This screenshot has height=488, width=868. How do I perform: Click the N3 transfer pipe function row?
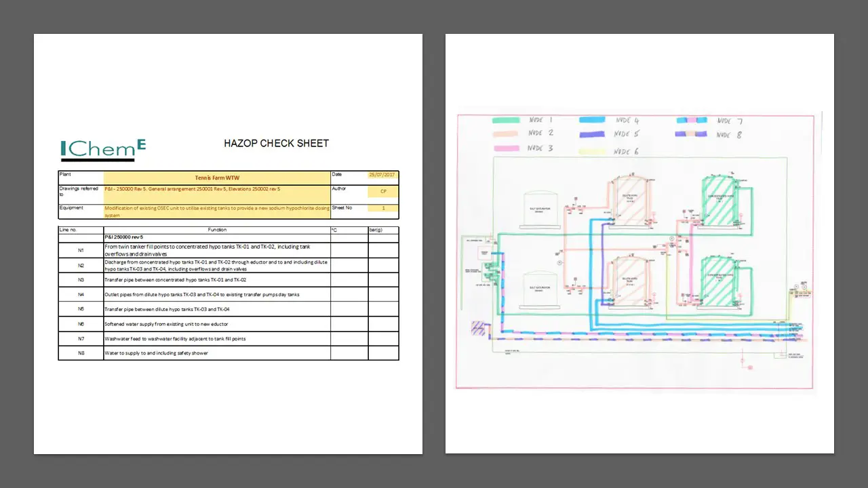[217, 280]
